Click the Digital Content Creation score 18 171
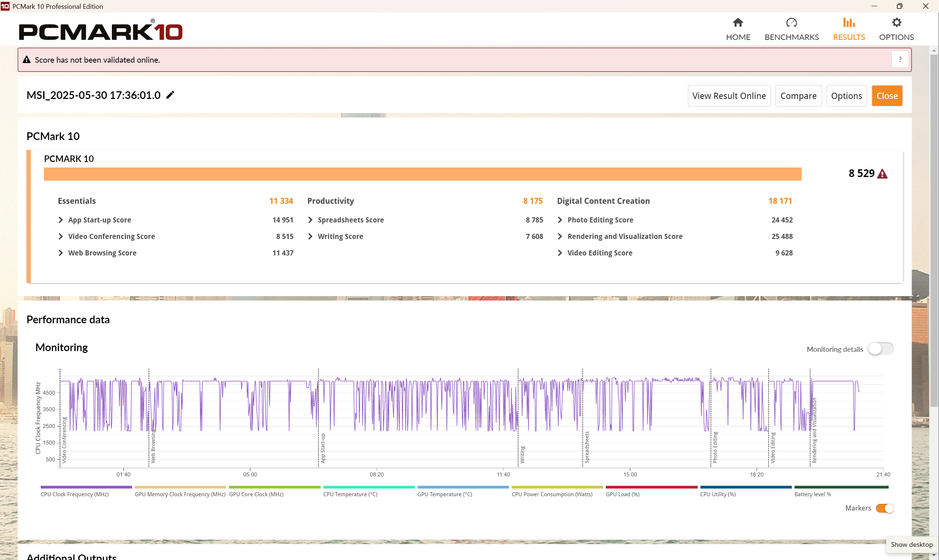The width and height of the screenshot is (939, 560). 780,201
